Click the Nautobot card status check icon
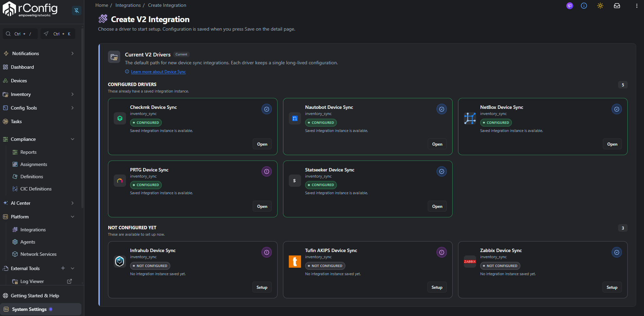Screen dimensions: 644x316 pyautogui.click(x=442, y=109)
